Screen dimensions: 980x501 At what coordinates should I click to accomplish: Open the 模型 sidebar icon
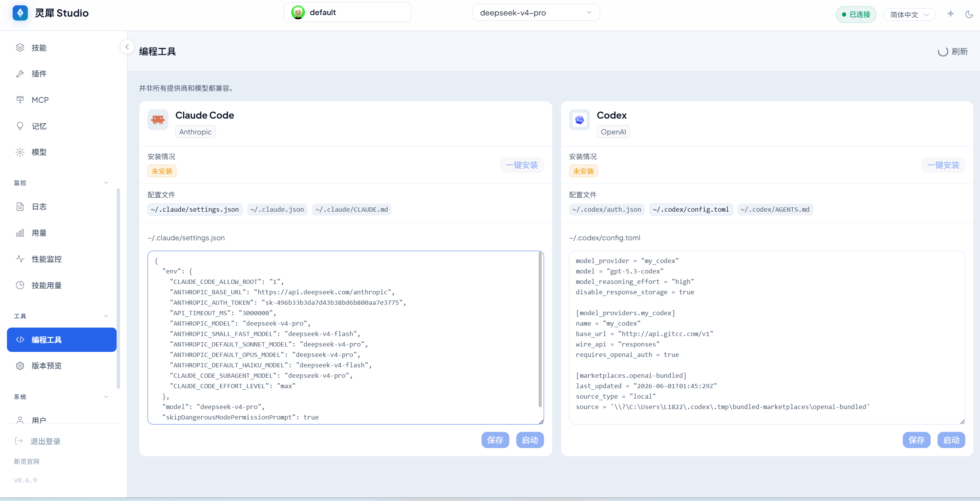point(20,152)
